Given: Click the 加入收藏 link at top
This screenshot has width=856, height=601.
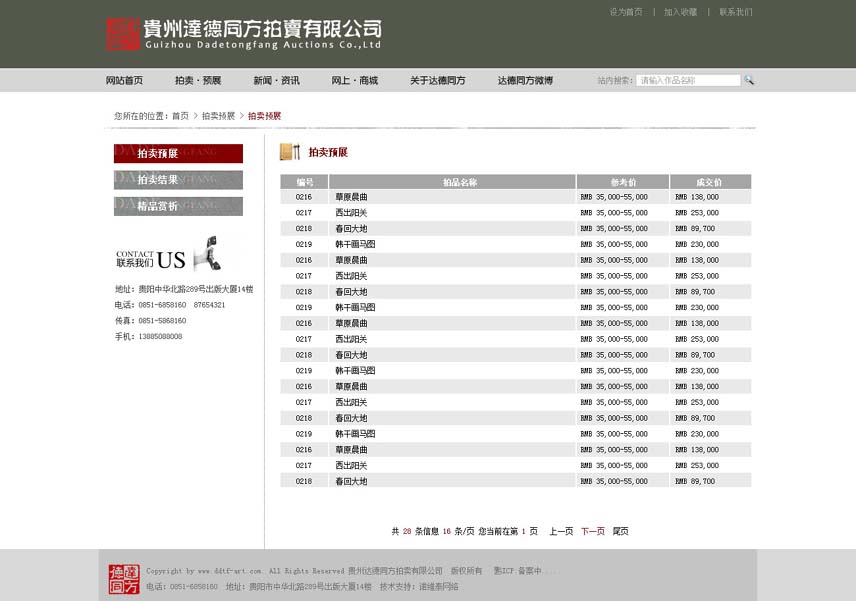Looking at the screenshot, I should [680, 12].
